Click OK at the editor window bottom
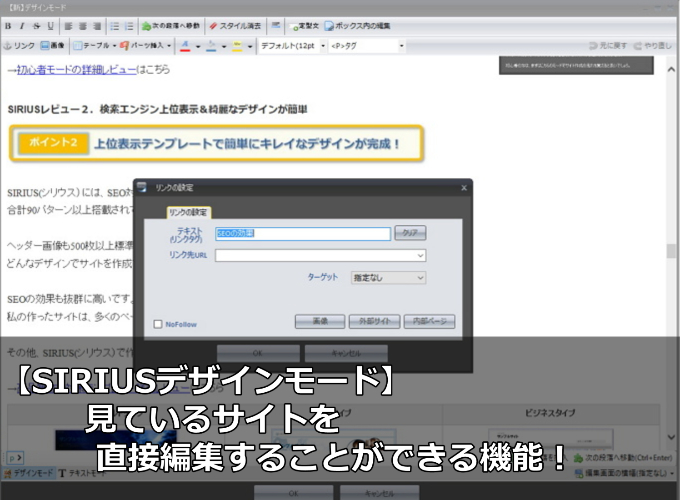The height and width of the screenshot is (500, 680). [294, 493]
